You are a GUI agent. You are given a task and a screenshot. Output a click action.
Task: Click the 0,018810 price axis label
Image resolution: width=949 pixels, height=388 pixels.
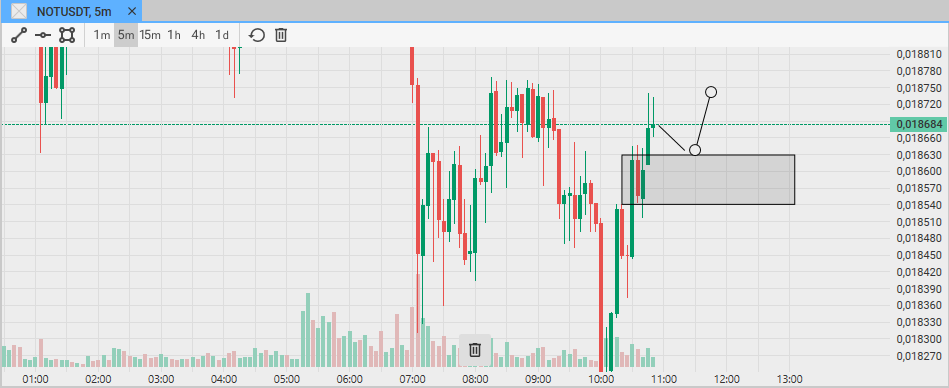pos(920,54)
